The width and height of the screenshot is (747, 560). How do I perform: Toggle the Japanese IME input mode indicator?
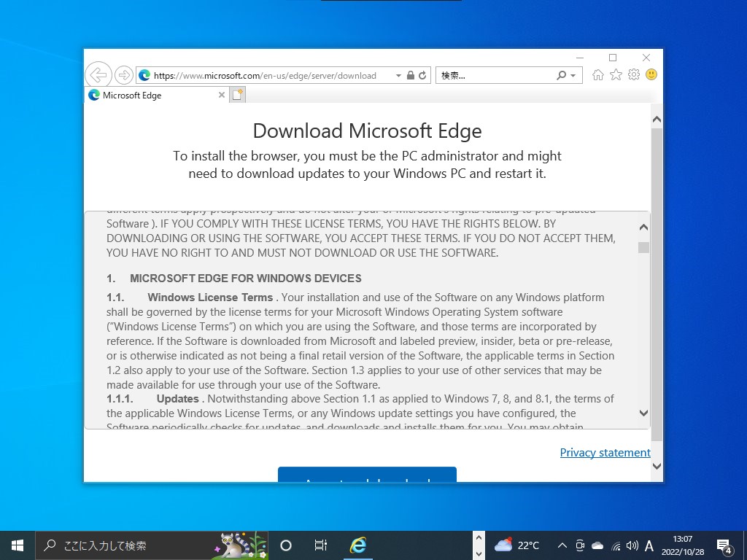pyautogui.click(x=649, y=545)
